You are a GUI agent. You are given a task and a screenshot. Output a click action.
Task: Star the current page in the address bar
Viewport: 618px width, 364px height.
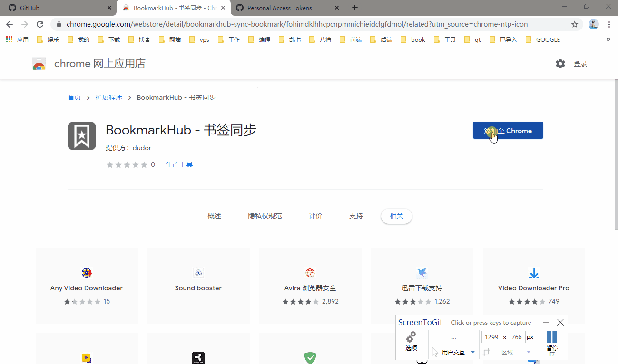pyautogui.click(x=574, y=24)
